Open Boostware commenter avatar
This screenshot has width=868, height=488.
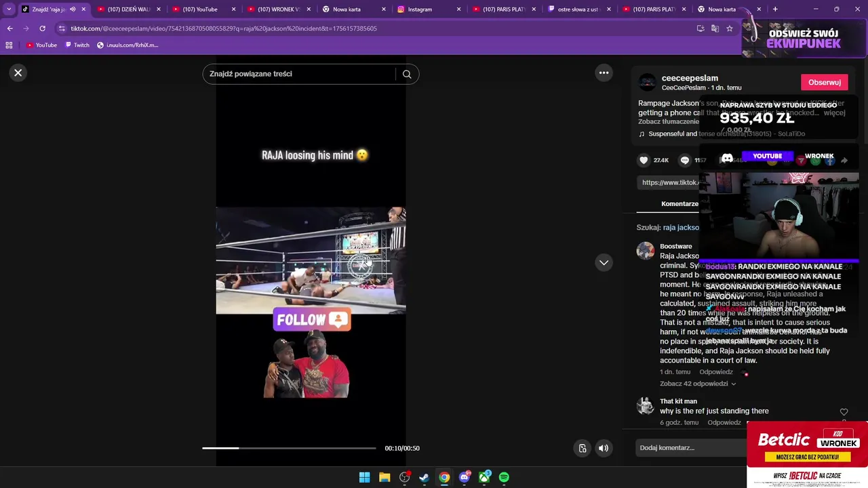tap(645, 251)
